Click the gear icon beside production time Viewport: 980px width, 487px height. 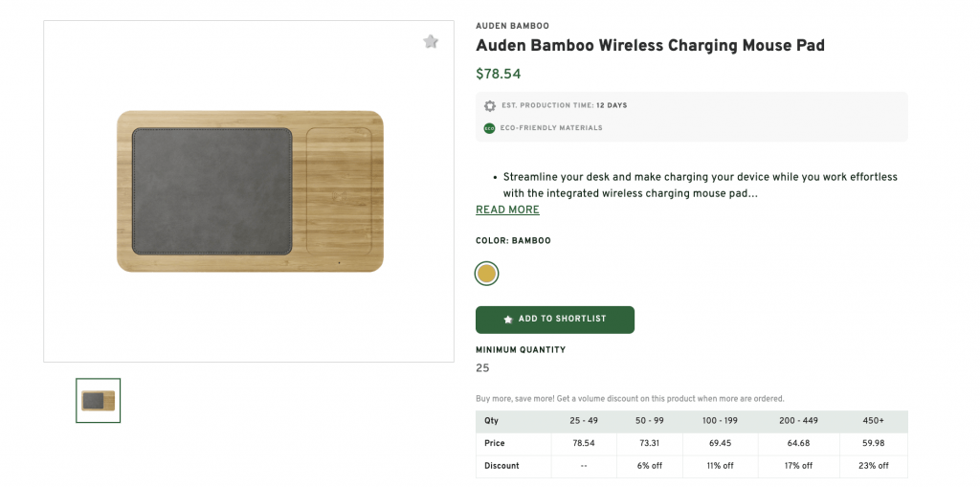tap(490, 105)
